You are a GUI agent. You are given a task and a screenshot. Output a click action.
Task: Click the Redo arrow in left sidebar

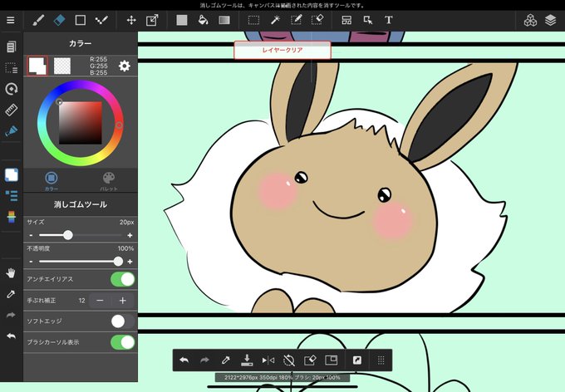tap(11, 316)
